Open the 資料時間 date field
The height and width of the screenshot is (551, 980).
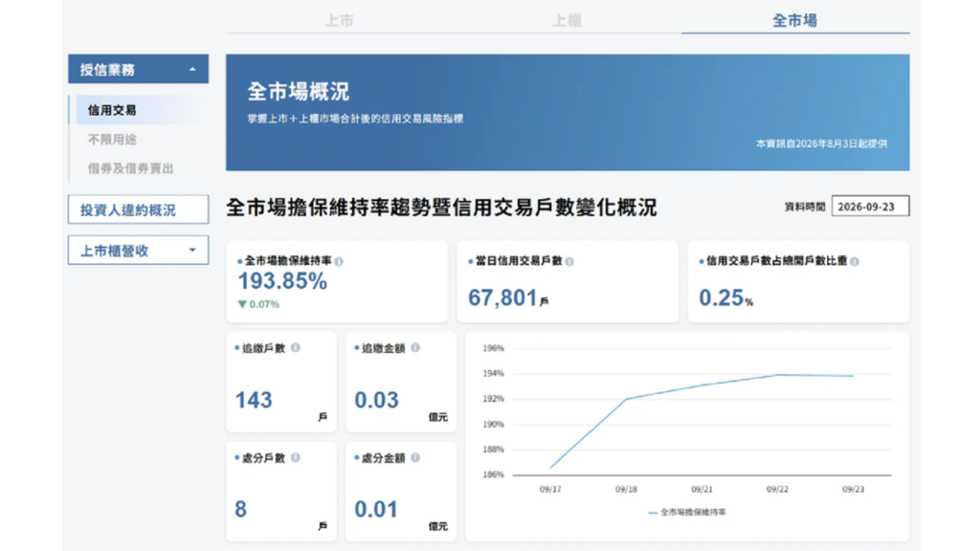click(870, 207)
